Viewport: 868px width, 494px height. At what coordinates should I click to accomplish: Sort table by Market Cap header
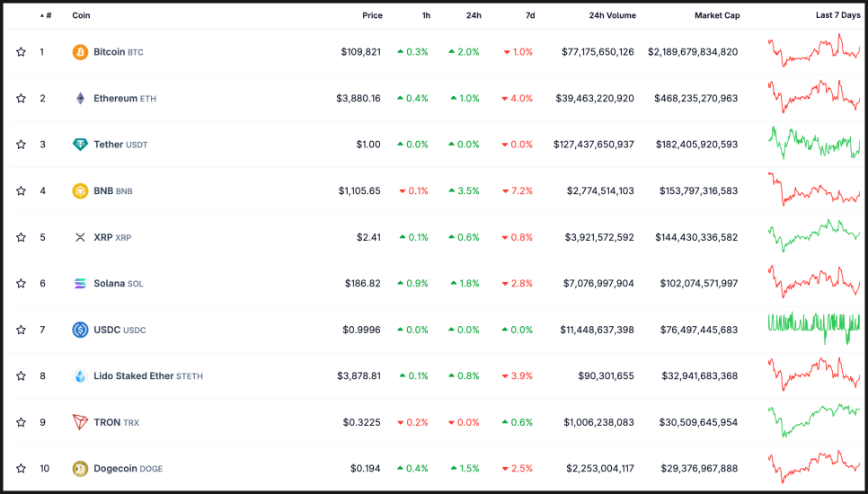[715, 15]
